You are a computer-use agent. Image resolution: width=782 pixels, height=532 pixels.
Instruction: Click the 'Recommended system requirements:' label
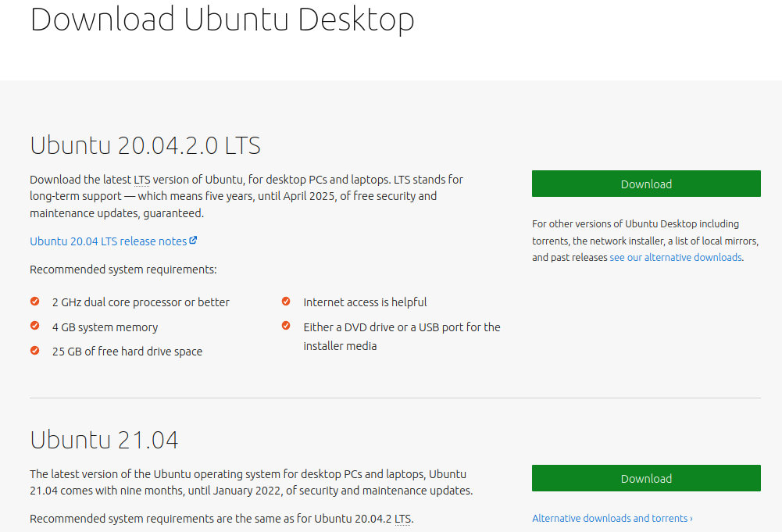pyautogui.click(x=123, y=270)
